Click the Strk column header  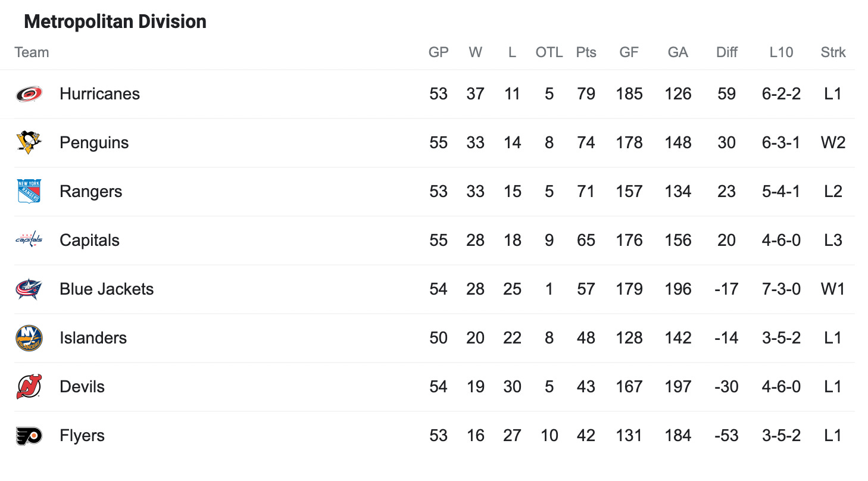(x=833, y=52)
